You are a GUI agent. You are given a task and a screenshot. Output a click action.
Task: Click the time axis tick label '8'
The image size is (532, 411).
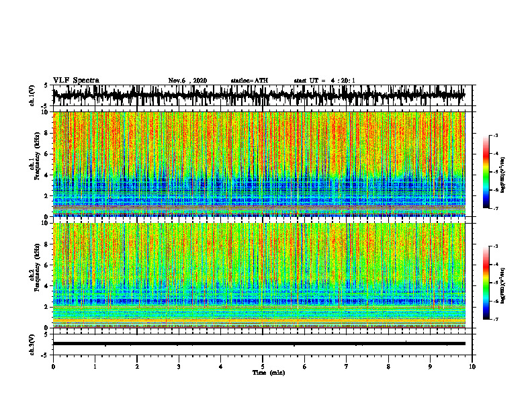click(x=388, y=367)
